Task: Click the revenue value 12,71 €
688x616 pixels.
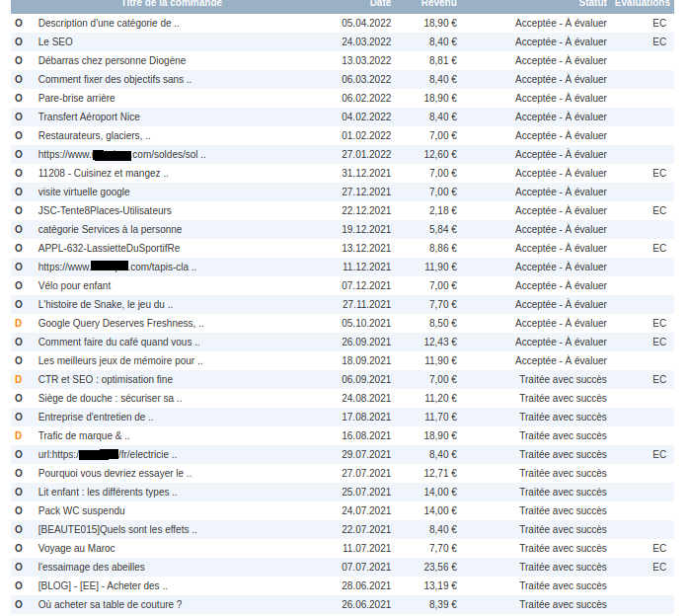Action: point(440,474)
